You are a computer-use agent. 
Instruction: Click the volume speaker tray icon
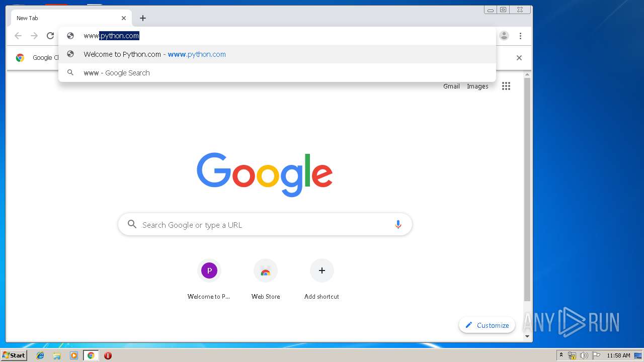(x=584, y=355)
